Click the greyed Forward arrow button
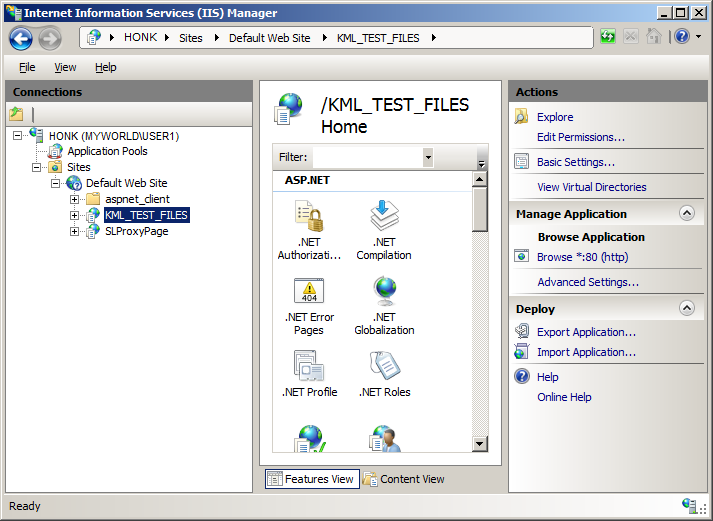Viewport: 713px width, 521px height. [50, 39]
